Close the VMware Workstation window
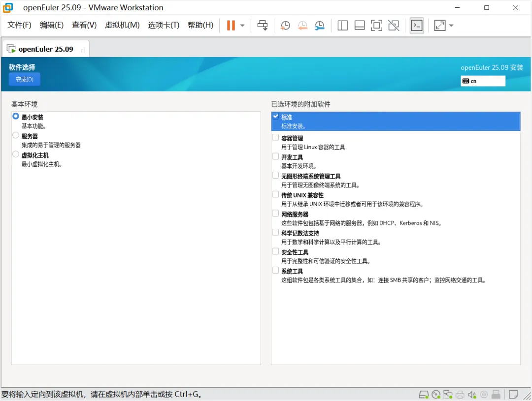The width and height of the screenshot is (532, 401). point(515,7)
